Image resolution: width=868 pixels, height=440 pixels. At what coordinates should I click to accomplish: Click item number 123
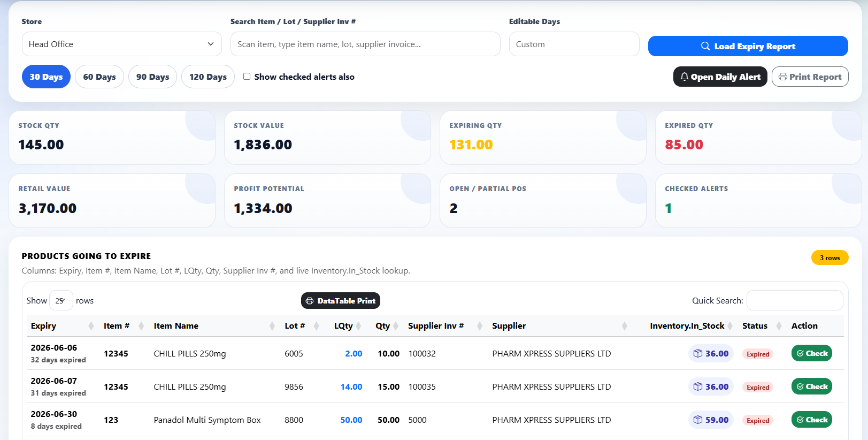point(111,420)
